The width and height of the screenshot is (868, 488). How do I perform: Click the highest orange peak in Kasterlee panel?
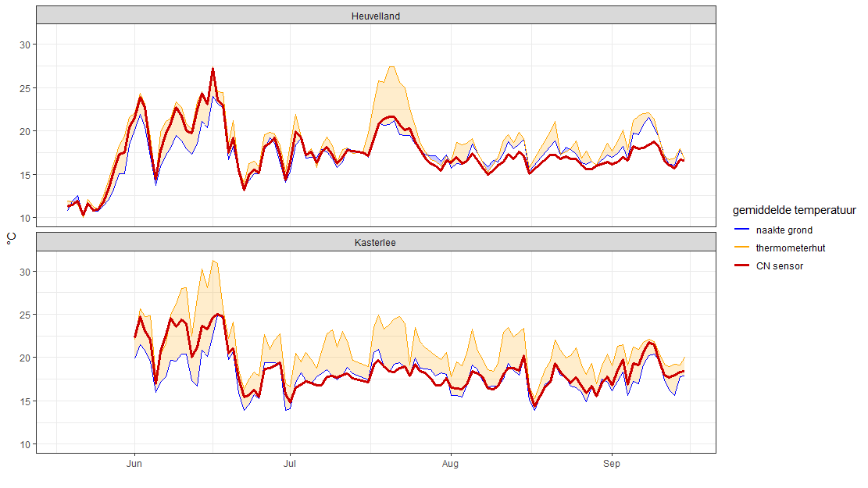point(213,261)
